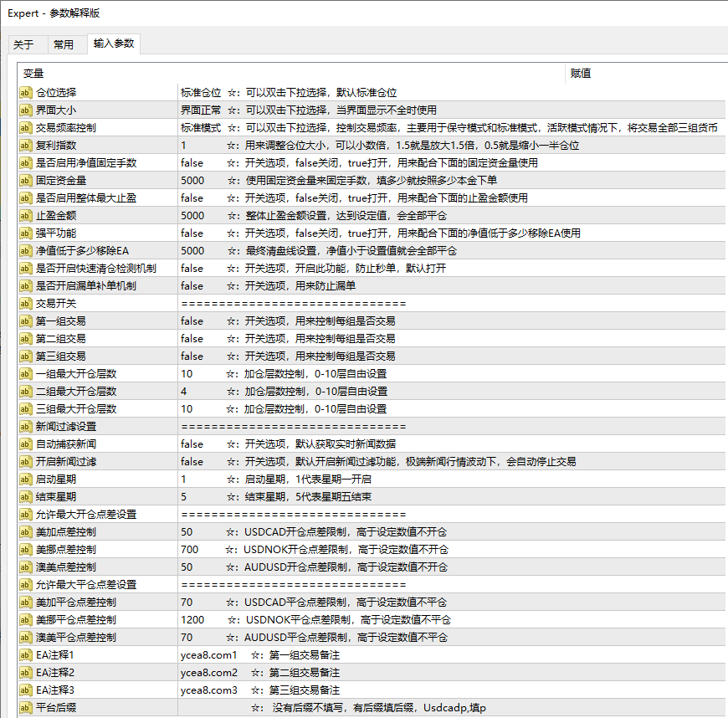This screenshot has width=728, height=718.
Task: Open the 界面大小 value dropdown 界面正常
Action: coord(201,110)
